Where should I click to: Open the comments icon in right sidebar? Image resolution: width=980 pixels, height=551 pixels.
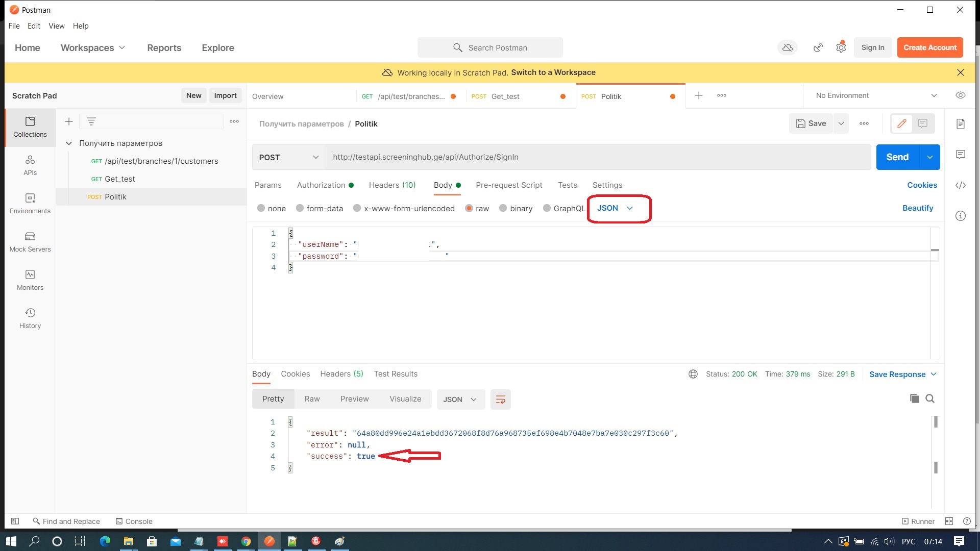[961, 155]
